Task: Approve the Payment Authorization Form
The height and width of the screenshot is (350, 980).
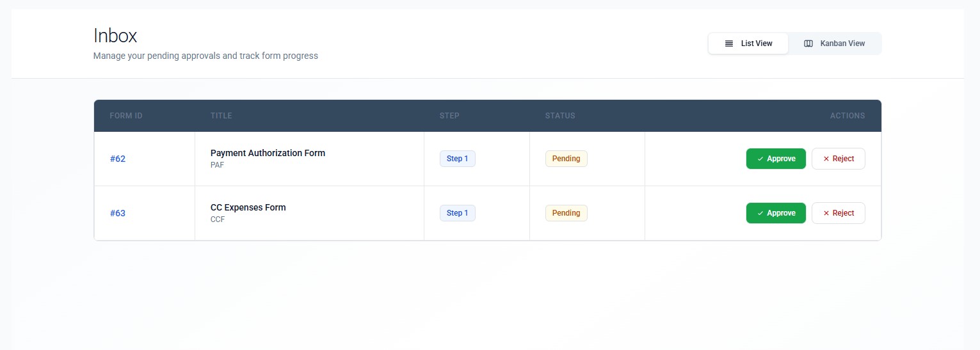Action: [x=776, y=159]
